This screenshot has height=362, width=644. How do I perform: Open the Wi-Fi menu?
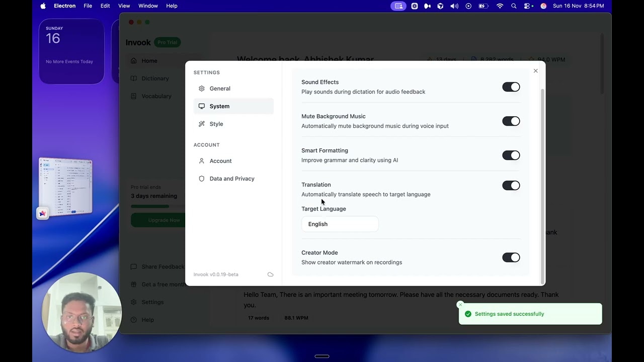pyautogui.click(x=500, y=6)
